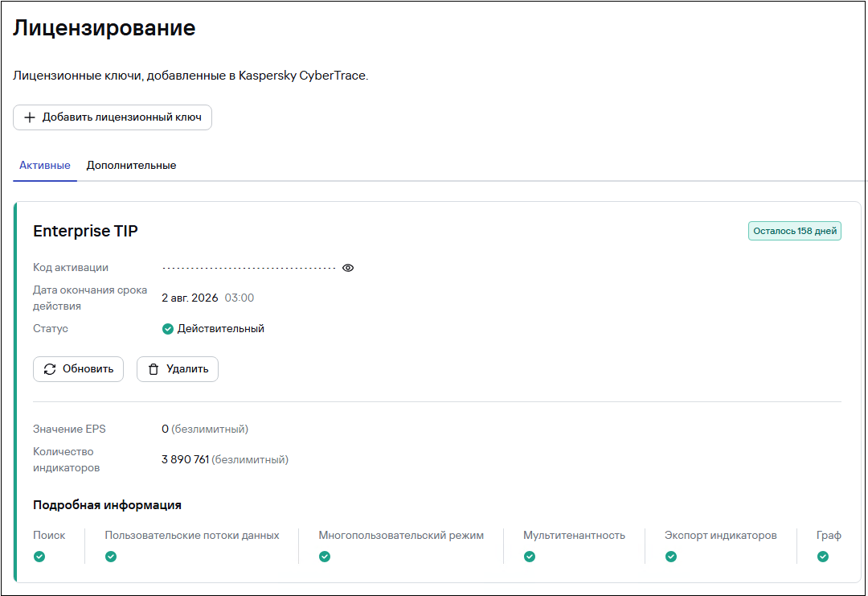Click indicator count 3 890 761
The width and height of the screenshot is (868, 596).
click(x=186, y=460)
